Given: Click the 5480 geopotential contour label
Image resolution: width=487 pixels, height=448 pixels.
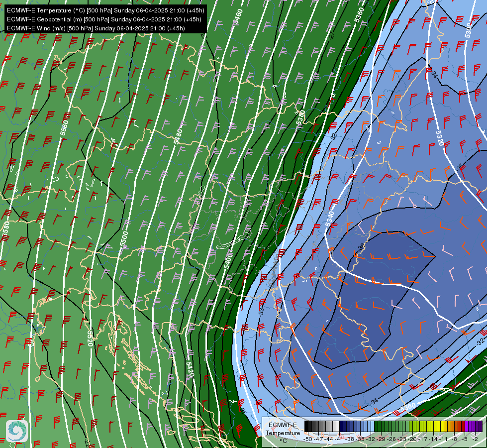Looking at the screenshot, I should (x=178, y=136).
